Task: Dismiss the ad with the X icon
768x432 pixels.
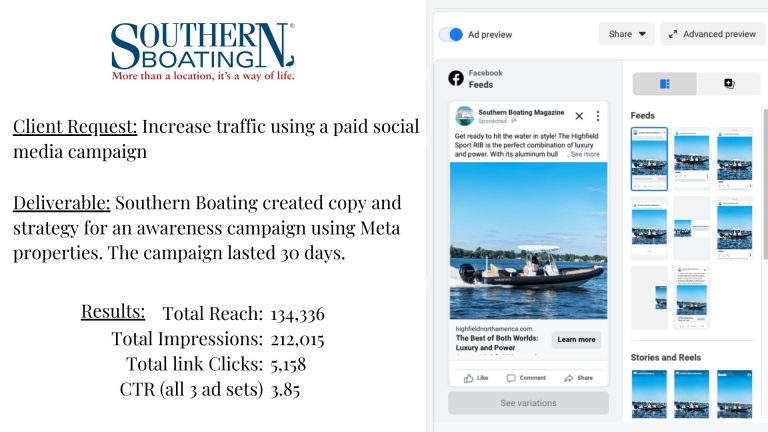Action: coord(579,116)
